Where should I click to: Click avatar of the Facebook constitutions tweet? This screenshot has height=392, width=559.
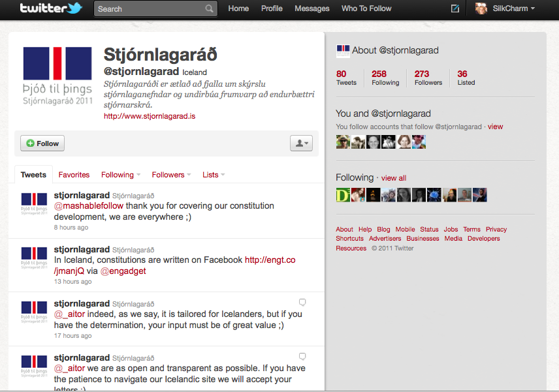coord(34,258)
